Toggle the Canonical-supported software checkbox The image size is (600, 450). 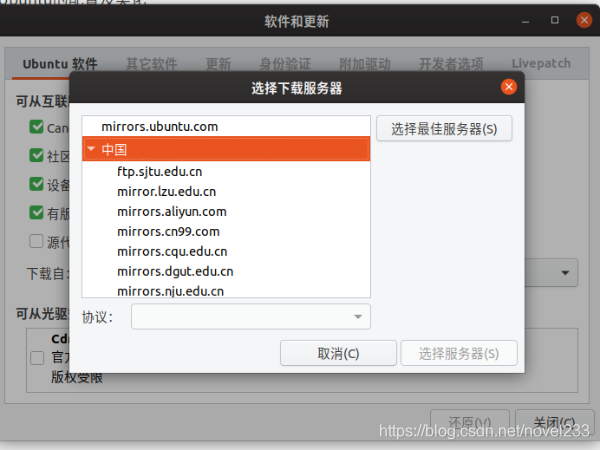coord(36,127)
